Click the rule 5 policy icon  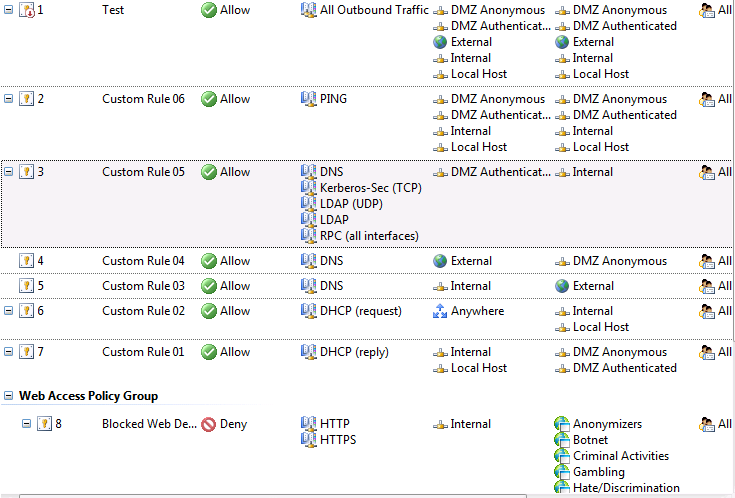pos(27,286)
